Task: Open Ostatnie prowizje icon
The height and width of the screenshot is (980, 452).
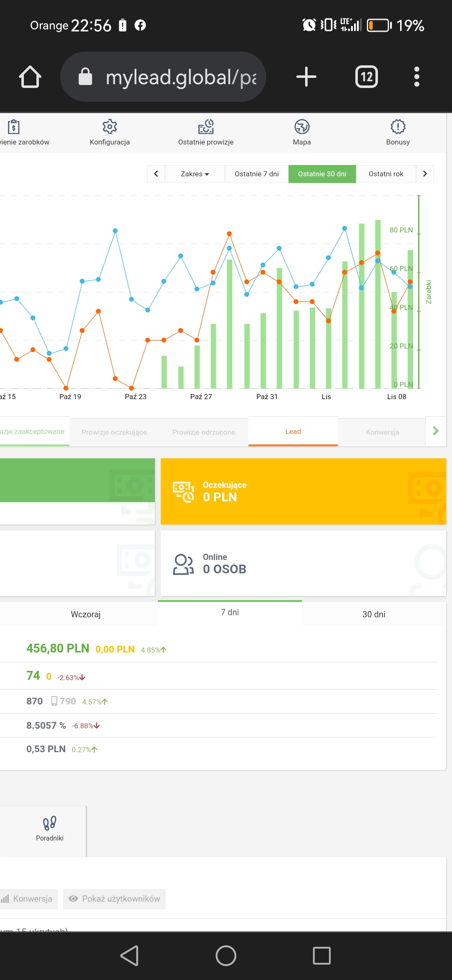Action: click(x=205, y=127)
